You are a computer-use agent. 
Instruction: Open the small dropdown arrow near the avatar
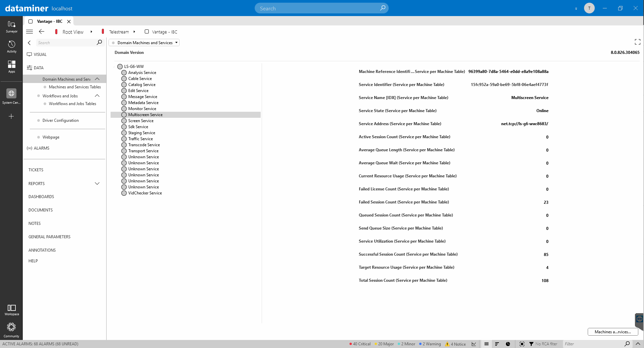576,9
